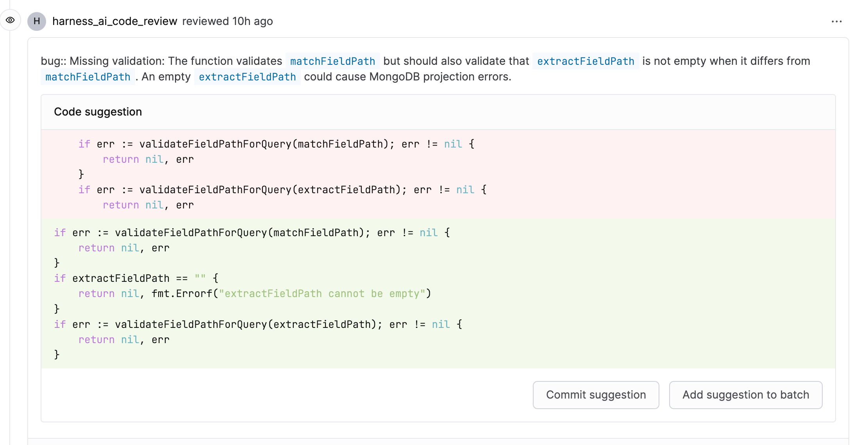The width and height of the screenshot is (868, 445).
Task: Open the three-dot comment options menu
Action: click(x=836, y=21)
